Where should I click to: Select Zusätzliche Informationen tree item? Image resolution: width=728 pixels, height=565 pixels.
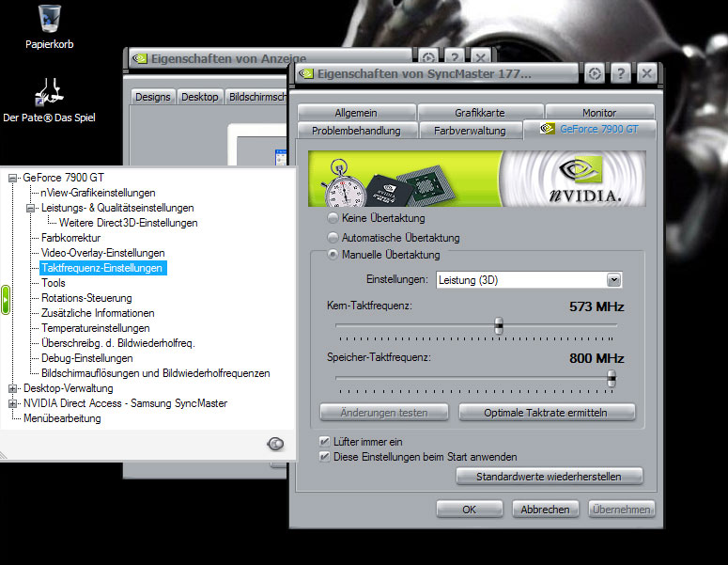(98, 313)
